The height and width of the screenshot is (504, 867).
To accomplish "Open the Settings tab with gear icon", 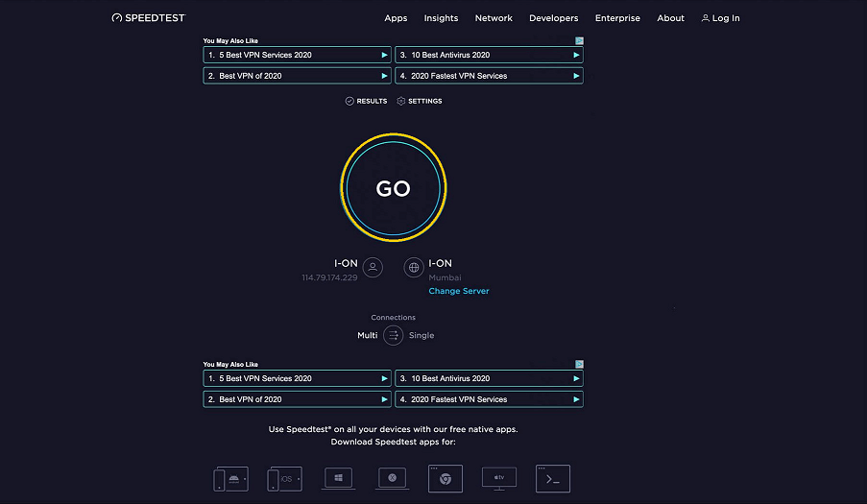I will click(x=420, y=101).
